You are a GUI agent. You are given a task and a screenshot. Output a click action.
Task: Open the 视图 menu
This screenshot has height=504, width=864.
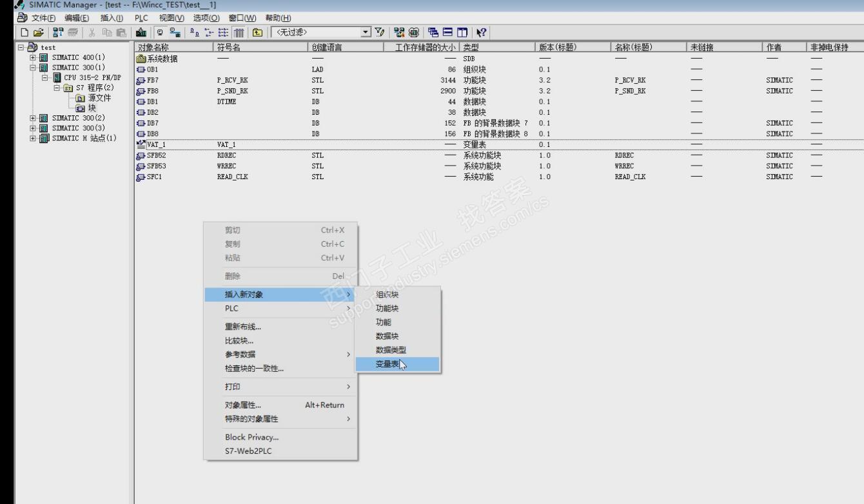[172, 17]
